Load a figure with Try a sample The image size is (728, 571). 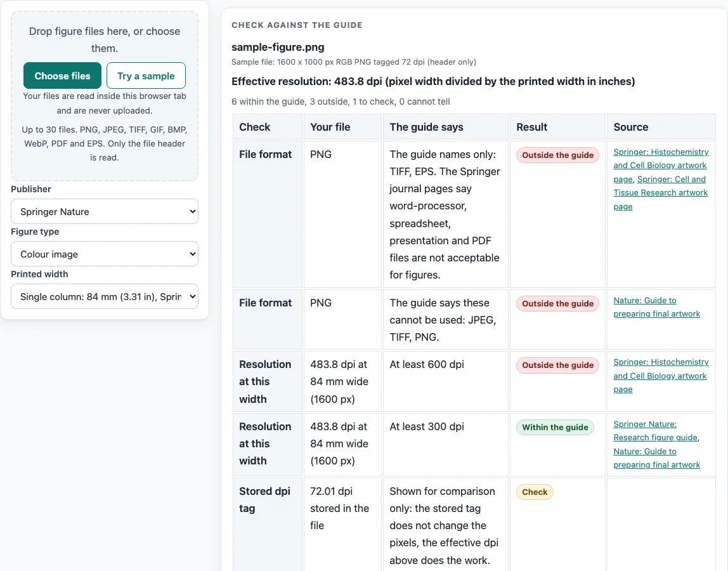pyautogui.click(x=146, y=75)
